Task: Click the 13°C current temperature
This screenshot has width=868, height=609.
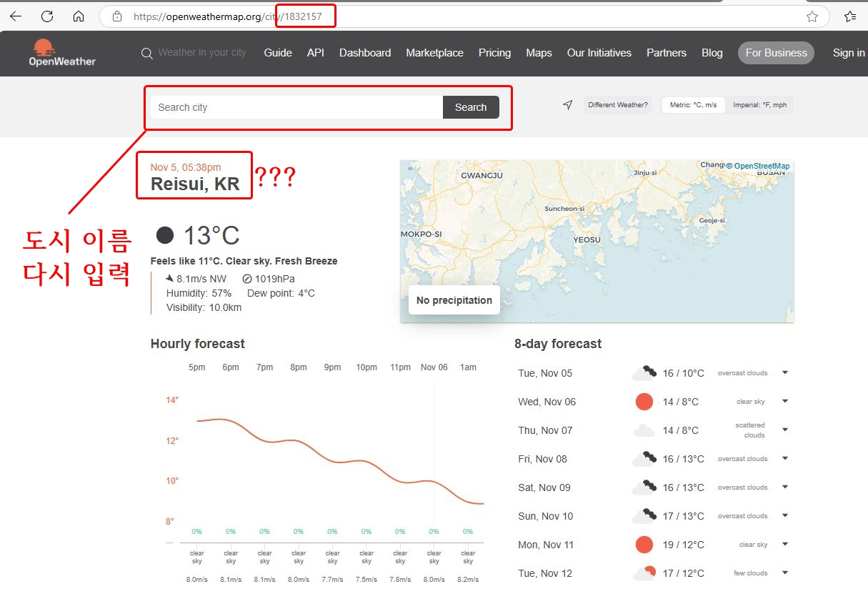Action: [x=211, y=235]
